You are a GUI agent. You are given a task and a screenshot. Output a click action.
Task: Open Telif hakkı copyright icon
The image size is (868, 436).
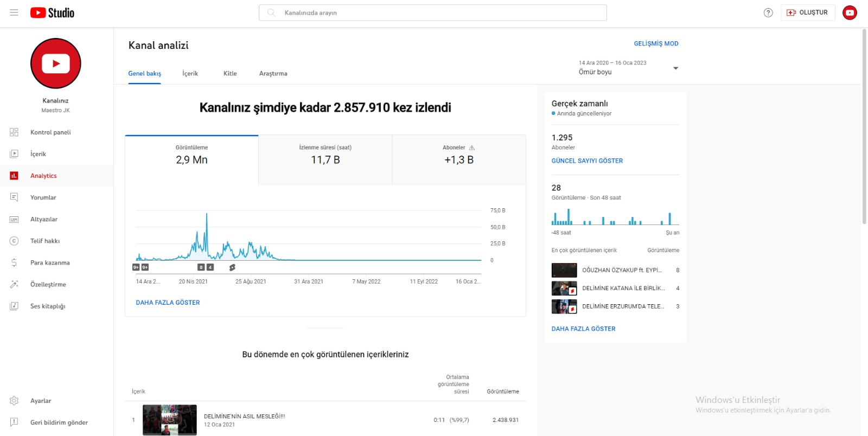pos(14,241)
